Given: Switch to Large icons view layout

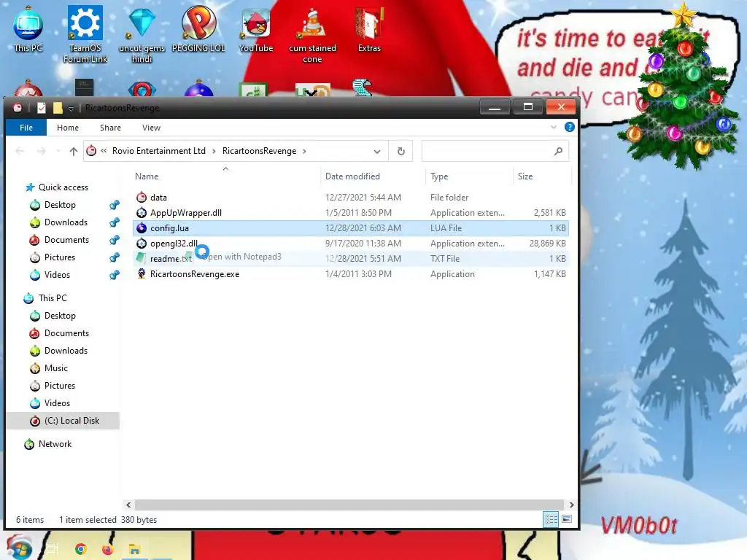Looking at the screenshot, I should [566, 519].
